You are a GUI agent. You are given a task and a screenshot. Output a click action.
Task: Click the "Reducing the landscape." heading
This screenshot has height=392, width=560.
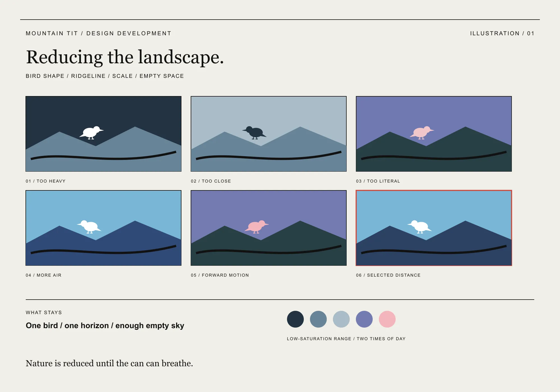click(125, 57)
